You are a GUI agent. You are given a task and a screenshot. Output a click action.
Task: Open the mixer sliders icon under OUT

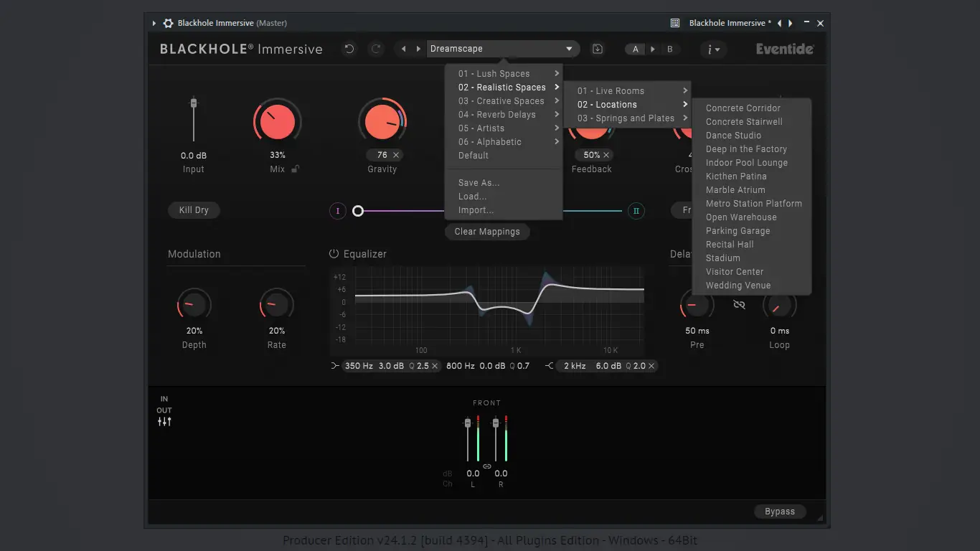164,422
